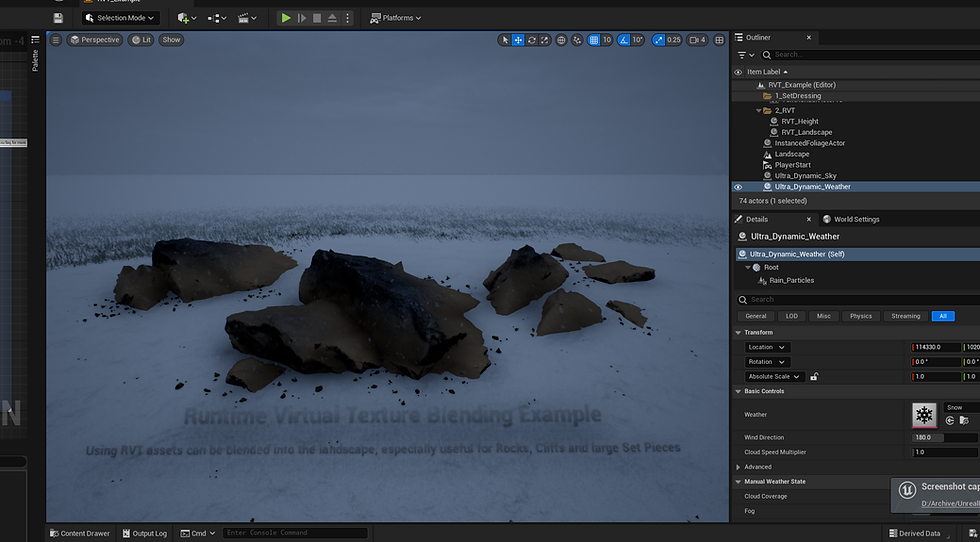The width and height of the screenshot is (980, 542).
Task: Open the Location type dropdown
Action: click(768, 348)
